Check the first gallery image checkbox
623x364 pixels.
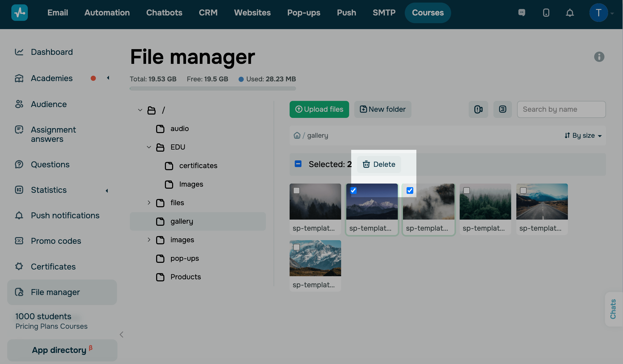(297, 190)
